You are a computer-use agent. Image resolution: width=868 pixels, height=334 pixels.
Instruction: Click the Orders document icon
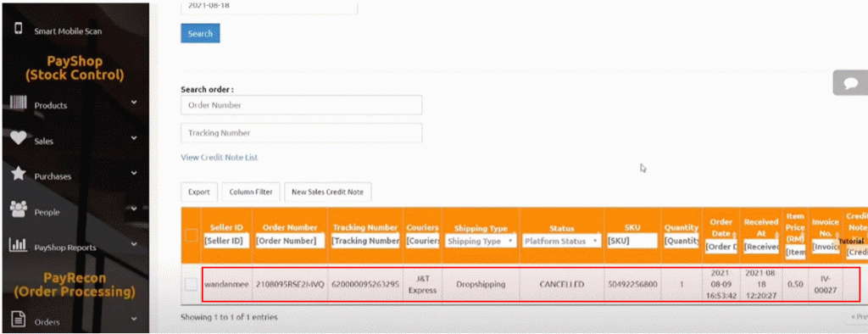coord(19,319)
